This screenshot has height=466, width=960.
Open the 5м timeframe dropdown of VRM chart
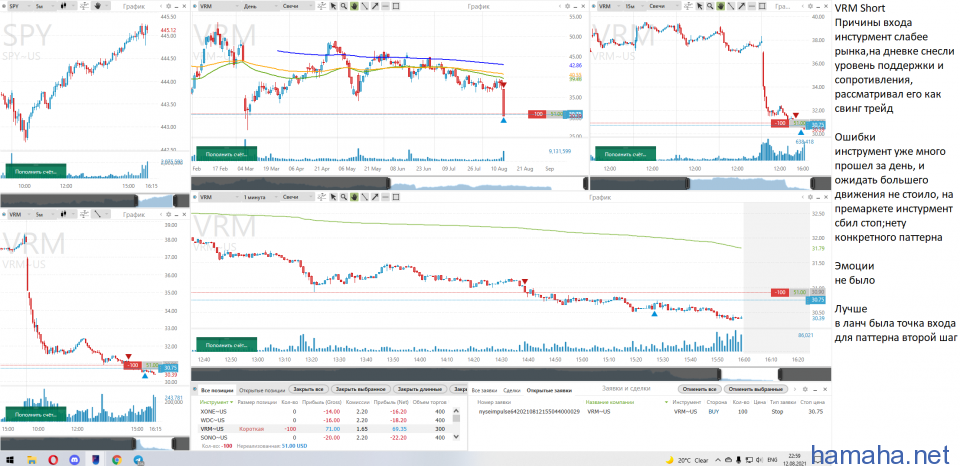(x=45, y=214)
